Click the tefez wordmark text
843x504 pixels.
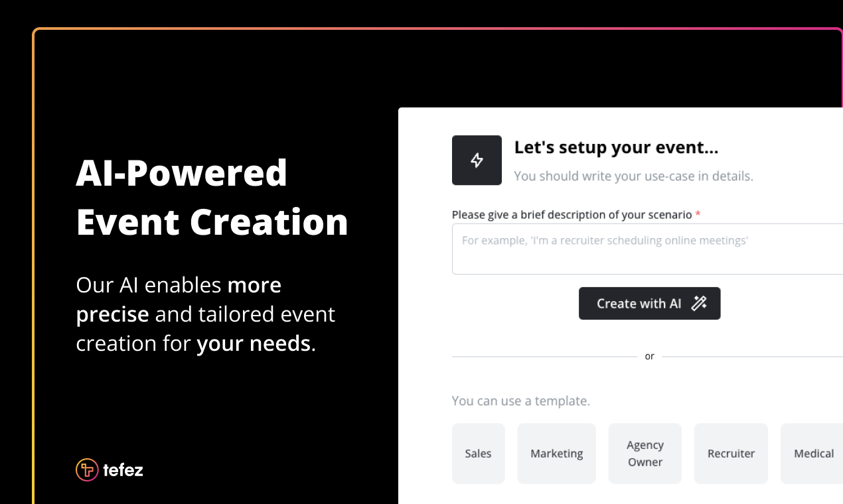click(123, 470)
